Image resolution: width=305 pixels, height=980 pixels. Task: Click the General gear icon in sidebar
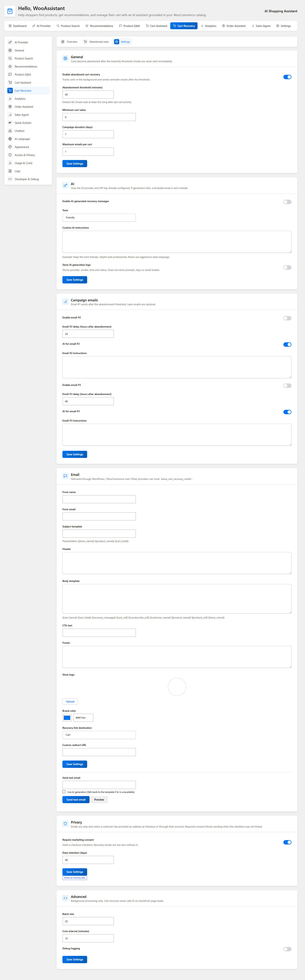click(10, 50)
